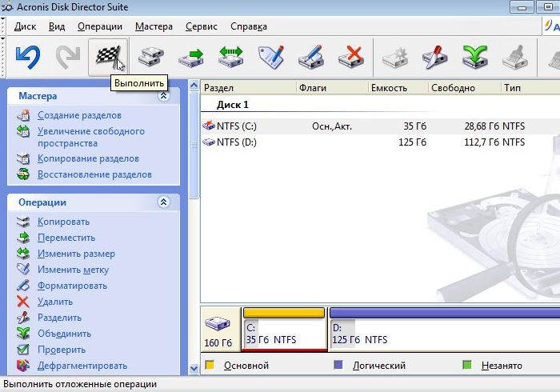Click the Copy partition toolbar icon
The image size is (560, 392).
coord(151,57)
